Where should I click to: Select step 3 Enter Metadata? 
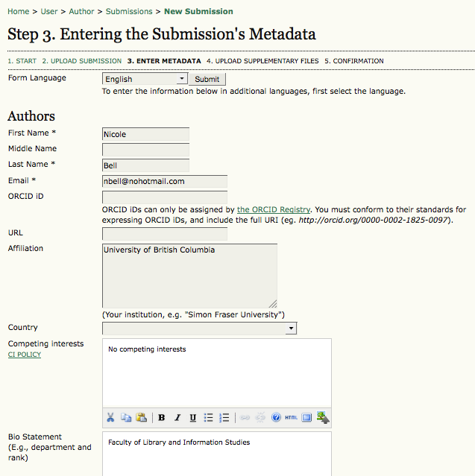[x=164, y=61]
